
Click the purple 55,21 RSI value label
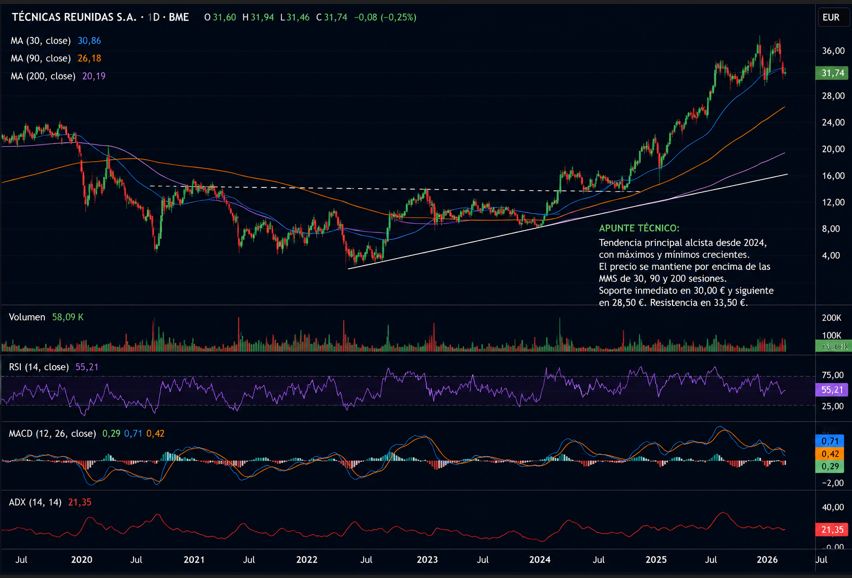coord(832,389)
